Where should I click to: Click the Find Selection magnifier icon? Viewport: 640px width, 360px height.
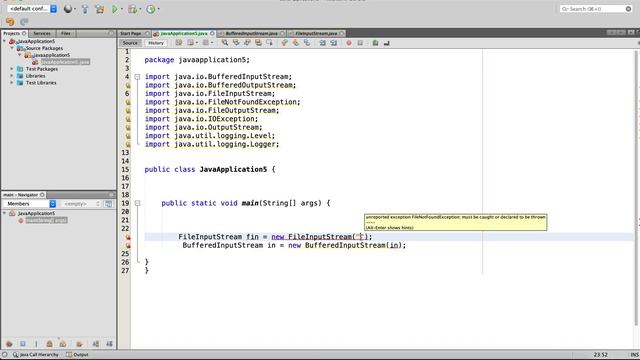pos(225,43)
